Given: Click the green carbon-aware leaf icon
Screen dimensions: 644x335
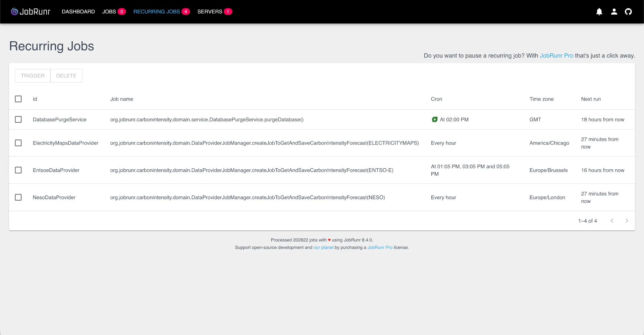Looking at the screenshot, I should pos(434,119).
